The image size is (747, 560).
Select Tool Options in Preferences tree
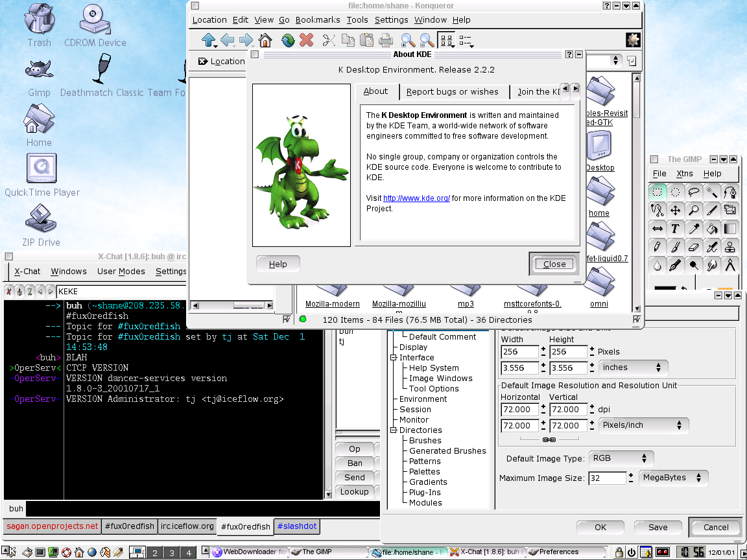click(434, 389)
